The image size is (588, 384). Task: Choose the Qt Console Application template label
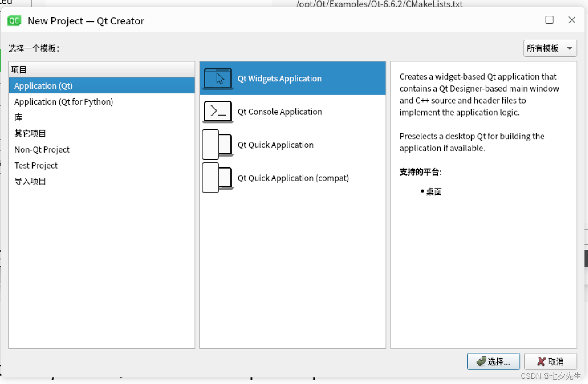click(x=280, y=112)
